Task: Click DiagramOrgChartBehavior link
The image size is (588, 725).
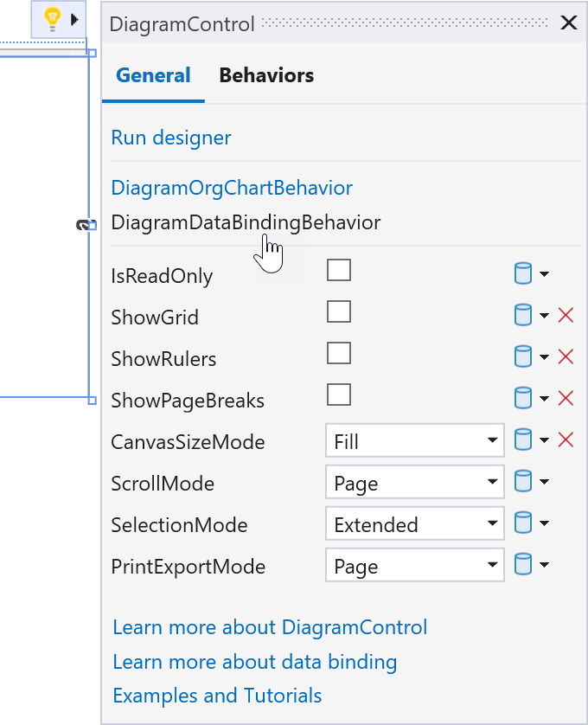Action: (x=232, y=188)
